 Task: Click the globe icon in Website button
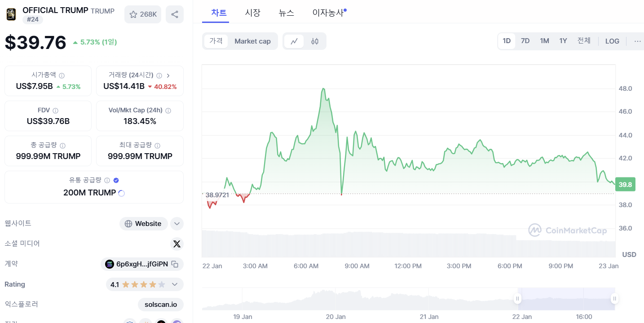pos(128,224)
